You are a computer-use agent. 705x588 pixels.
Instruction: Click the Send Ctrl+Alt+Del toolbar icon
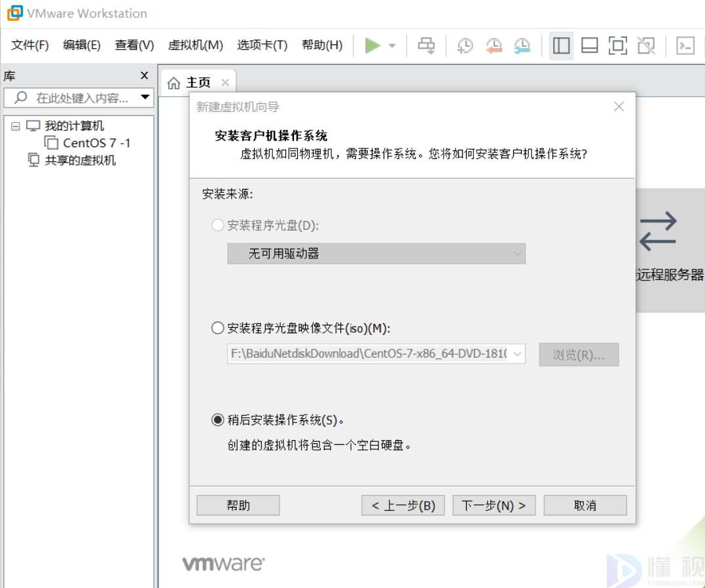tap(426, 46)
